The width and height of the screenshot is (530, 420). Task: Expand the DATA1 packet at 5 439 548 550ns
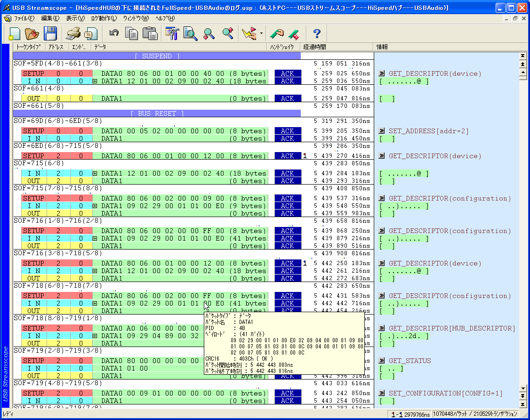pyautogui.click(x=95, y=206)
